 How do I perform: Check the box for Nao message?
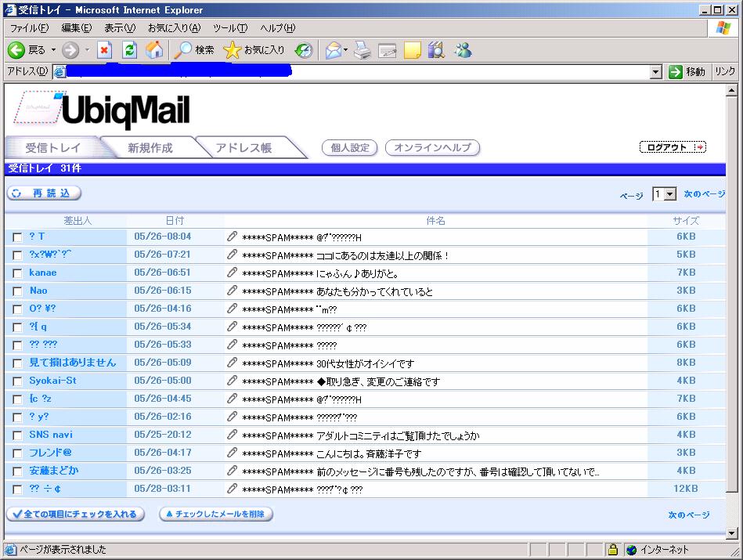coord(17,291)
